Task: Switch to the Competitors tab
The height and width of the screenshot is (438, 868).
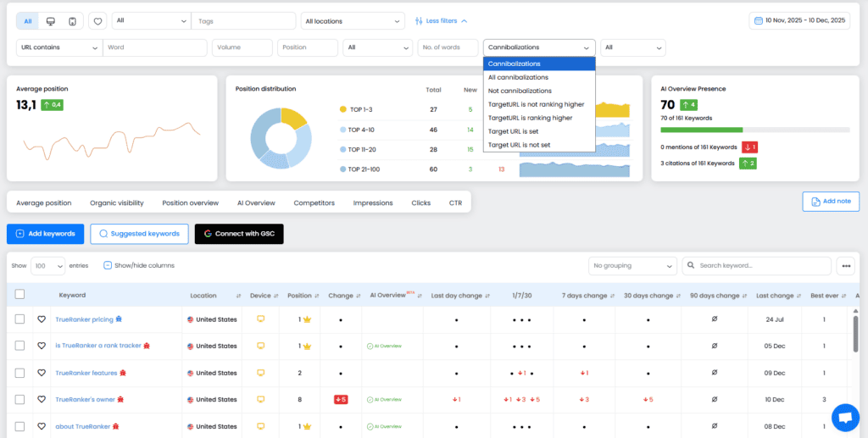Action: [x=314, y=203]
